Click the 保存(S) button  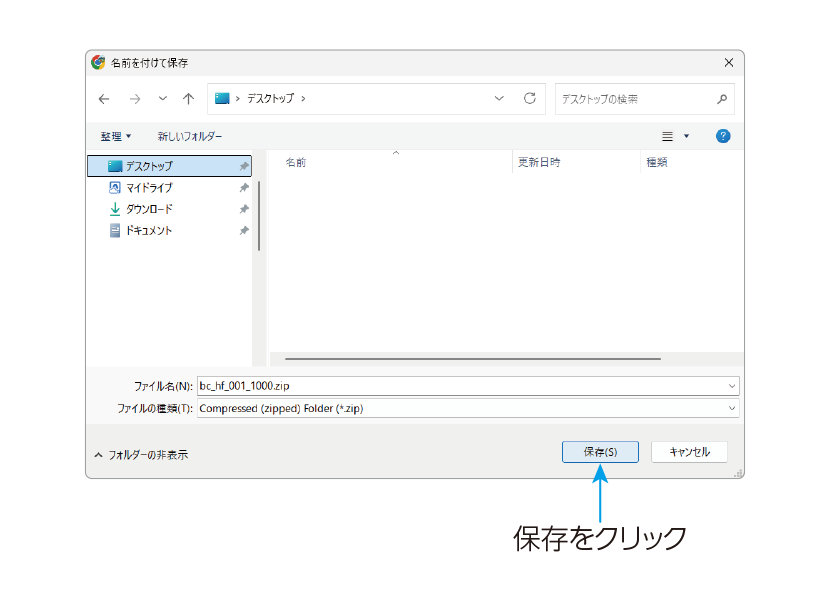(x=600, y=452)
